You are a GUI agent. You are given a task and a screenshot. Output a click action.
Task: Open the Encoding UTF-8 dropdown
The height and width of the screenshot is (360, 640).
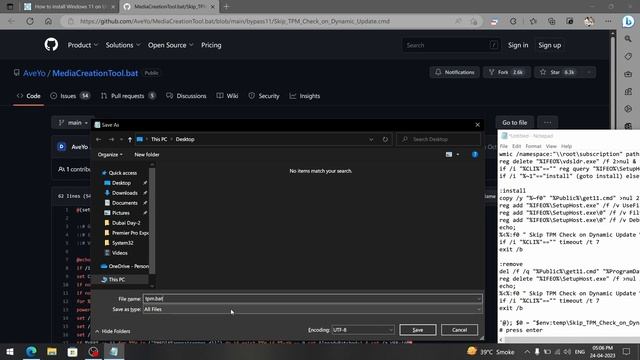pyautogui.click(x=363, y=330)
